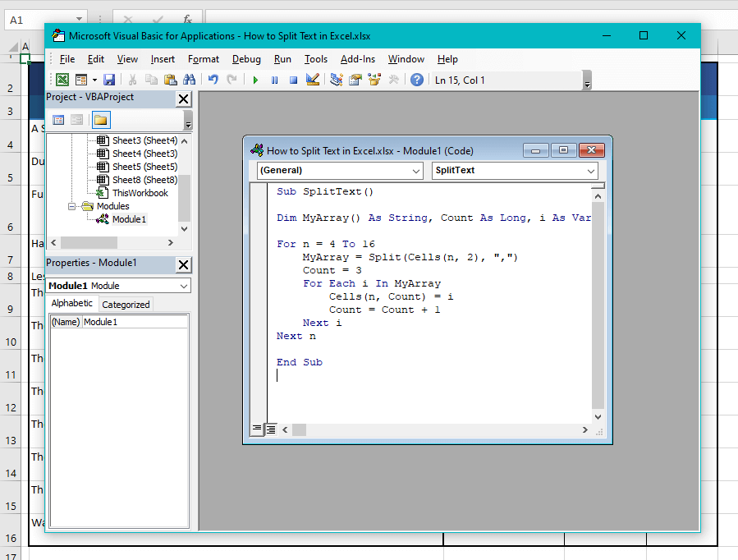This screenshot has height=560, width=738.
Task: Toggle Folders view in Project pane
Action: coord(100,120)
